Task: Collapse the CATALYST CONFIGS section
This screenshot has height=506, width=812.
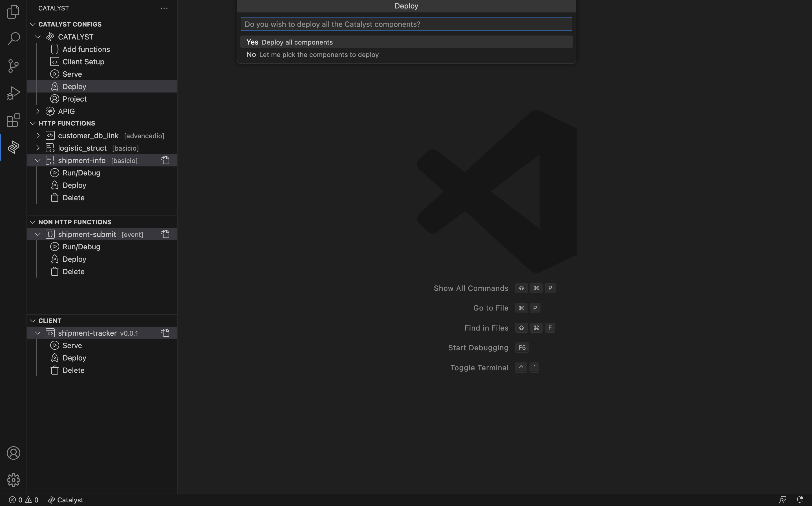Action: pos(32,24)
